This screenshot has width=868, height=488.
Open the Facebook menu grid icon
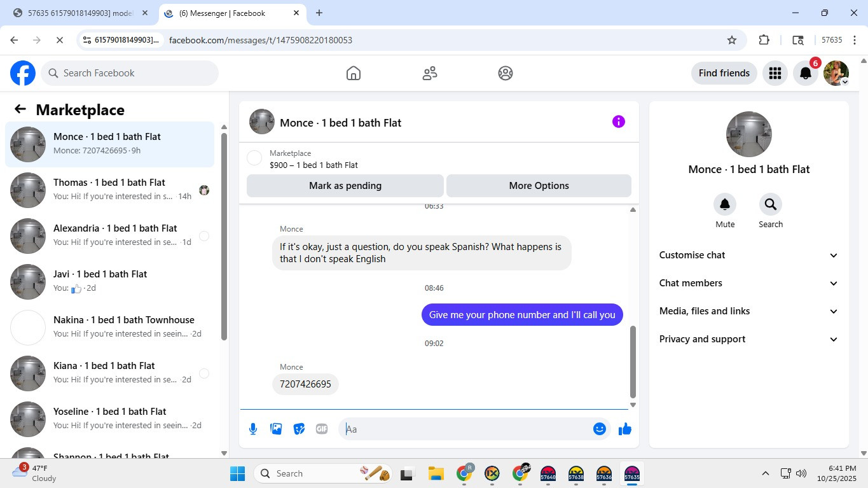(x=775, y=73)
